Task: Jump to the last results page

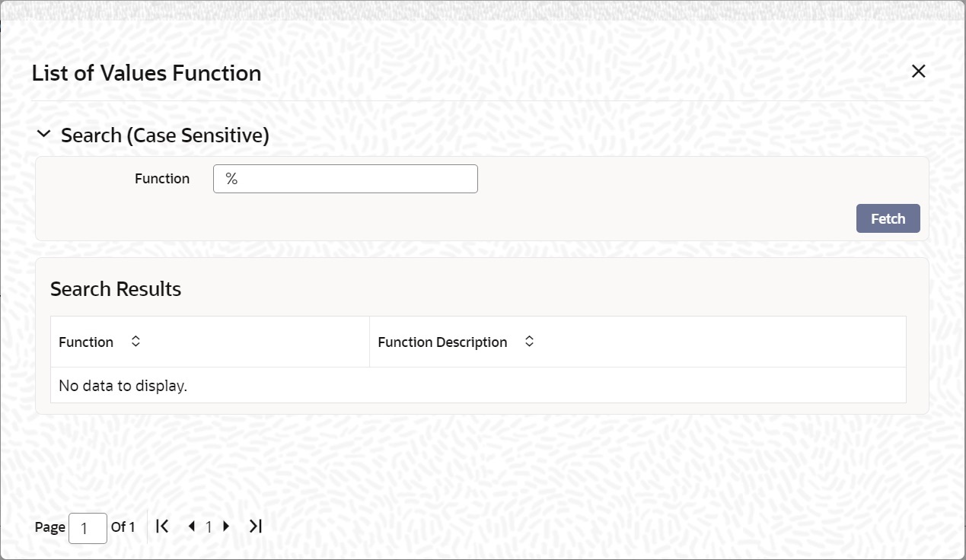Action: pyautogui.click(x=256, y=526)
